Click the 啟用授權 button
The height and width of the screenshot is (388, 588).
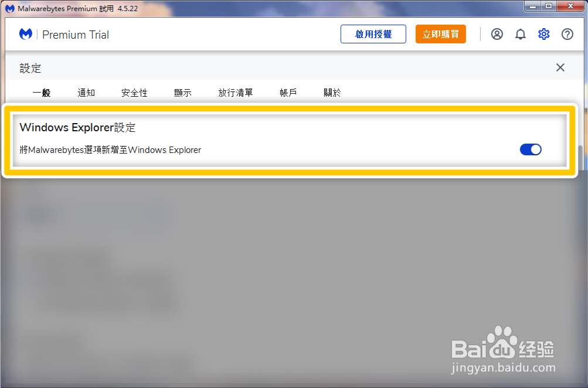pyautogui.click(x=373, y=34)
